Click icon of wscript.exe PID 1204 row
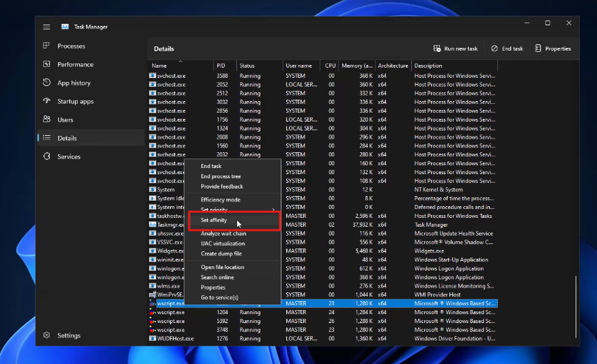 click(x=152, y=312)
